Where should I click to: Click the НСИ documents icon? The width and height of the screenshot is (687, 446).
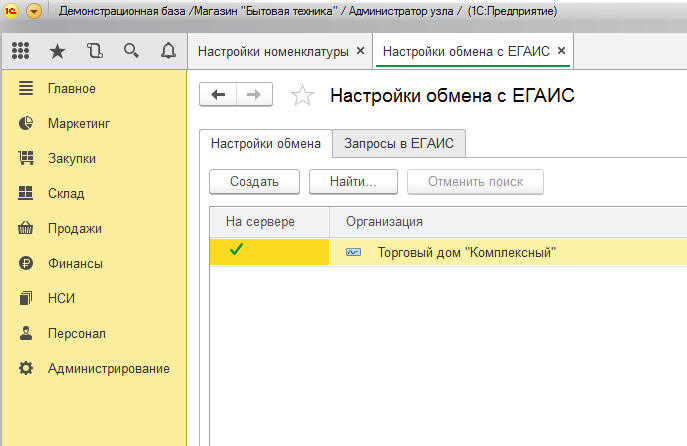[x=26, y=298]
